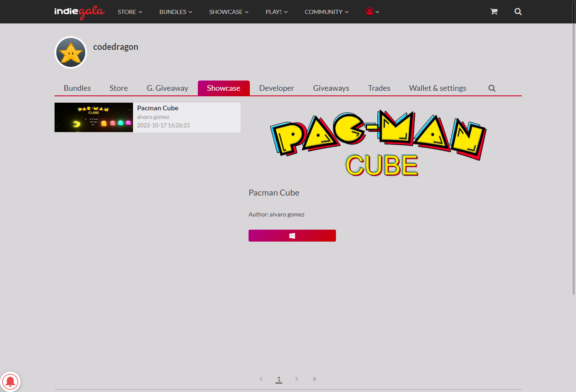Open the shopping cart icon
This screenshot has height=392, width=576.
494,12
